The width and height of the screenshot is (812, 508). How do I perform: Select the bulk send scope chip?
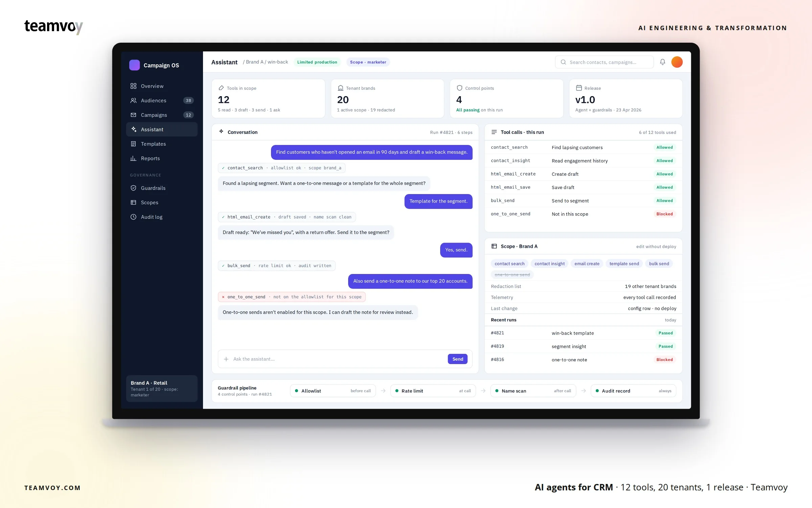[x=659, y=263]
